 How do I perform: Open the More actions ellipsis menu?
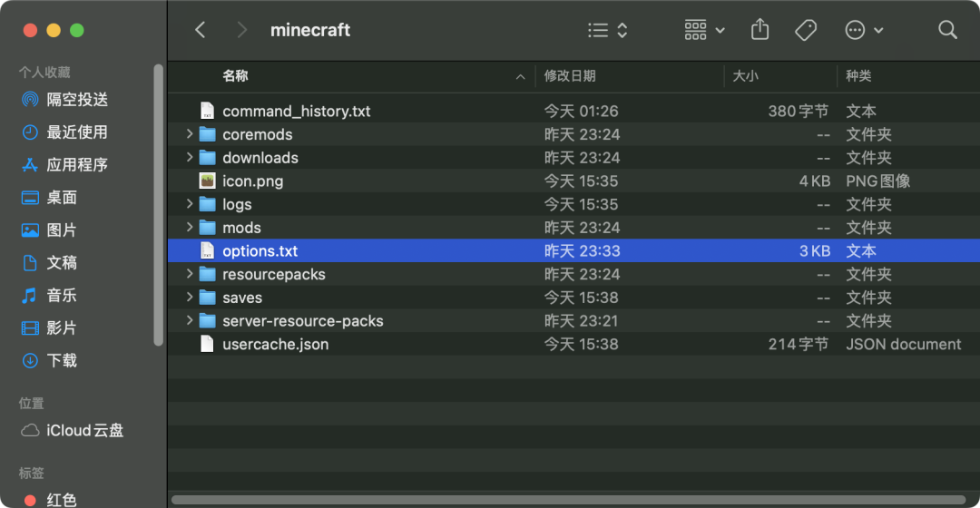pyautogui.click(x=864, y=30)
